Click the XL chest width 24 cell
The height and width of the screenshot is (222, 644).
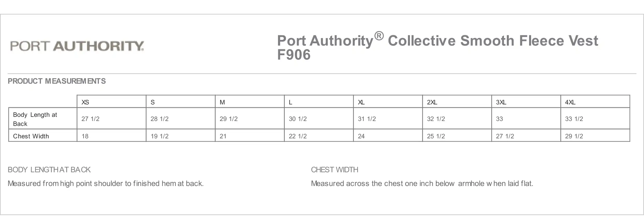388,135
